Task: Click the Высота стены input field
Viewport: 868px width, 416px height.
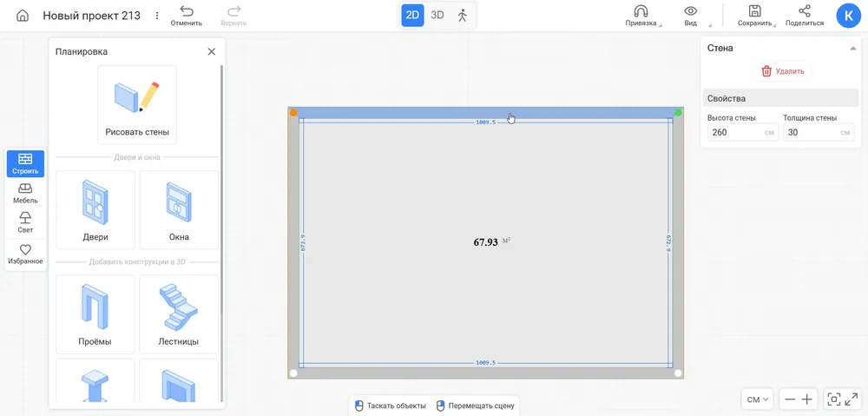Action: pos(732,133)
